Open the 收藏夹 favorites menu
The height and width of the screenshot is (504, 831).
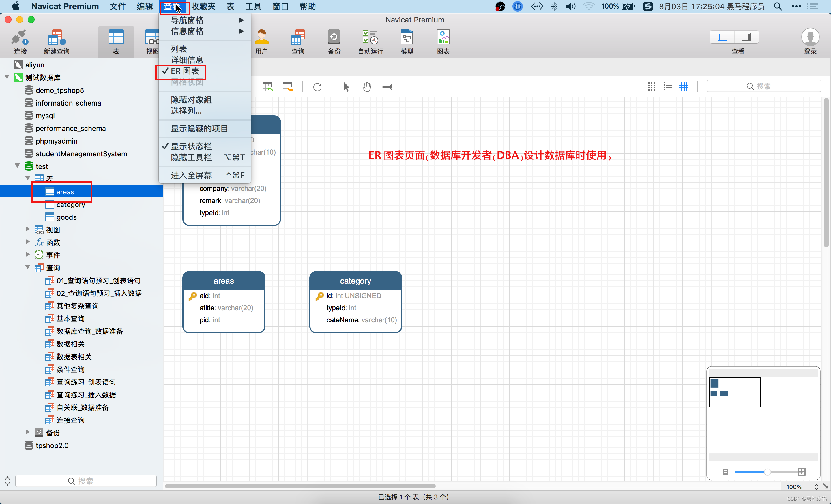click(x=203, y=6)
